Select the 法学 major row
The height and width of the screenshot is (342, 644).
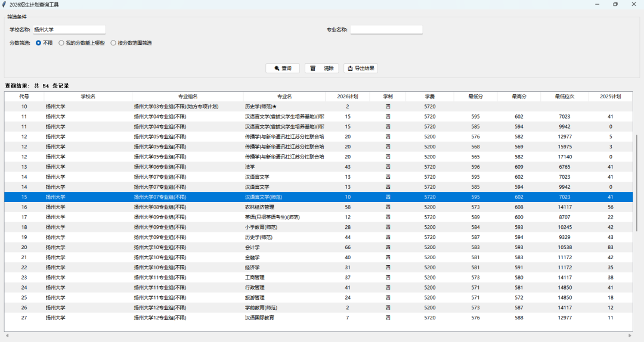click(318, 167)
